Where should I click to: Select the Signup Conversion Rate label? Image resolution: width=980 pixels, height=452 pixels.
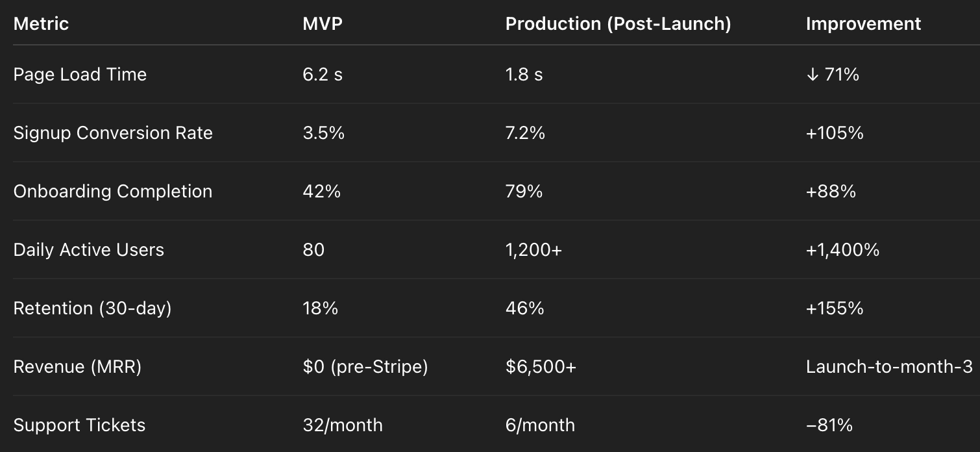pos(113,133)
